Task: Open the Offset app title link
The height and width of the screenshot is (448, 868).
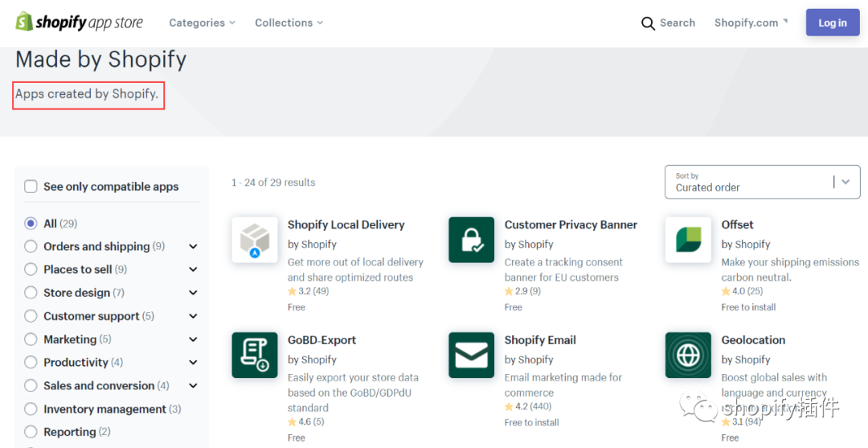Action: [737, 225]
